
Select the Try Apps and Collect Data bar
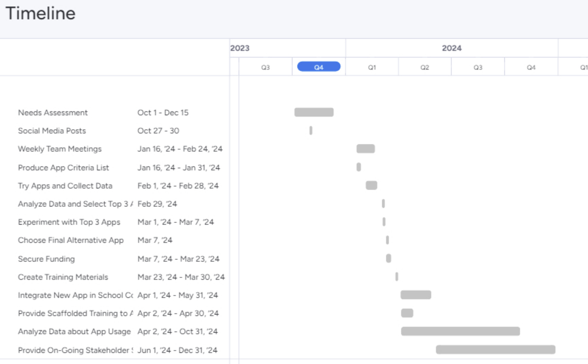(x=371, y=185)
